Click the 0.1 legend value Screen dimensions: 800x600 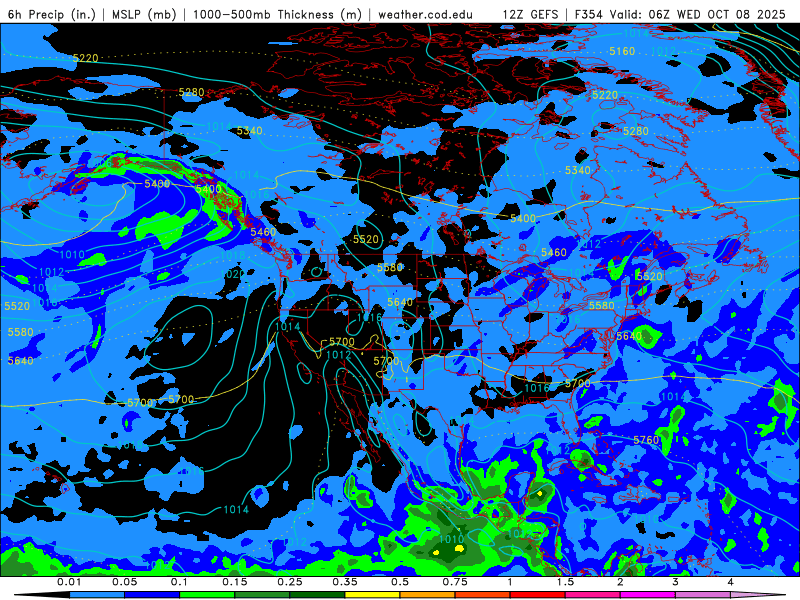tap(180, 582)
